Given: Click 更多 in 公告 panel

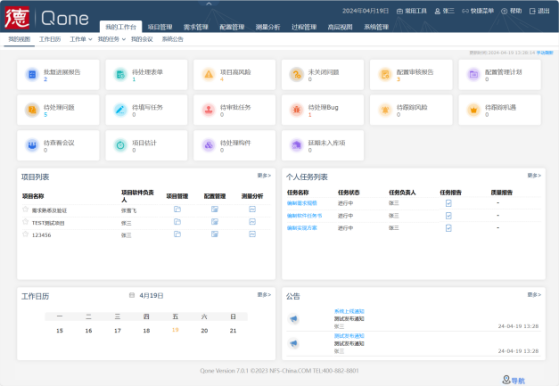Looking at the screenshot, I should click(534, 295).
